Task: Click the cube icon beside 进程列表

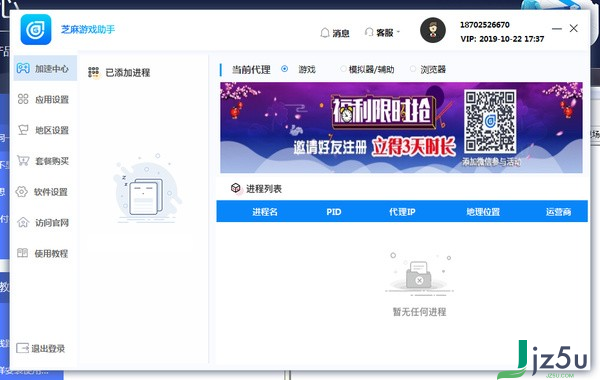Action: (236, 188)
